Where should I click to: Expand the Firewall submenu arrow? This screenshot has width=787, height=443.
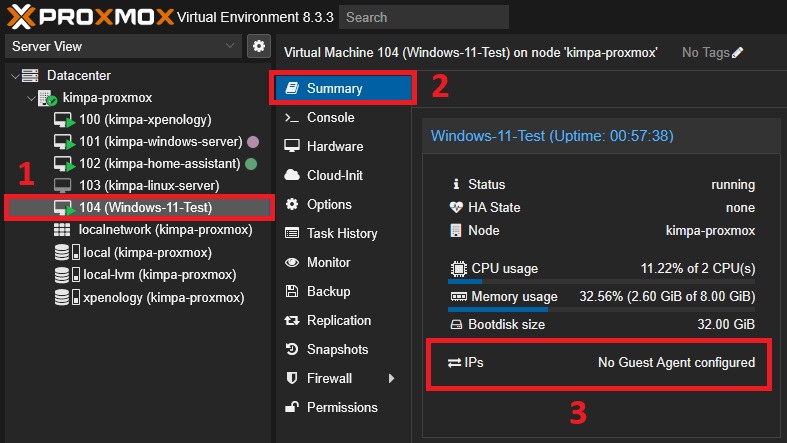[x=391, y=379]
